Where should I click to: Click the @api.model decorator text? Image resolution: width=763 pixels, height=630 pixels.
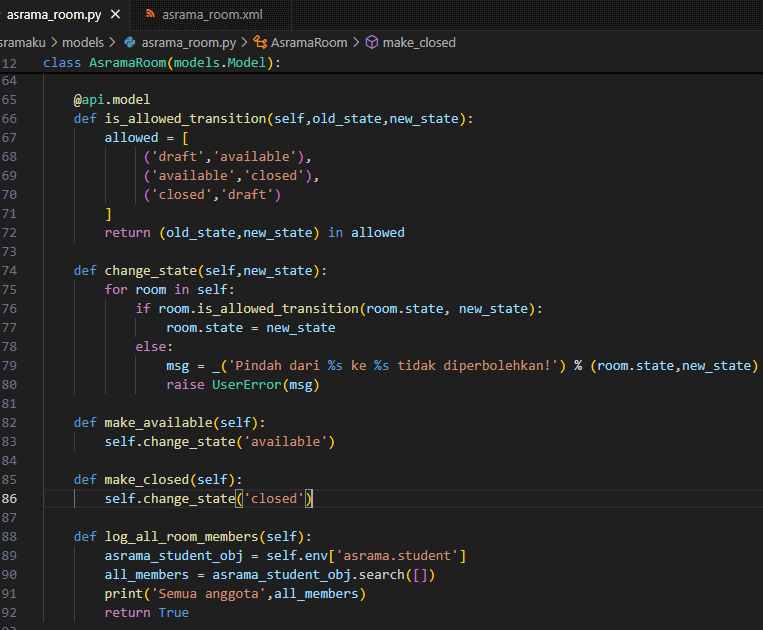coord(112,100)
